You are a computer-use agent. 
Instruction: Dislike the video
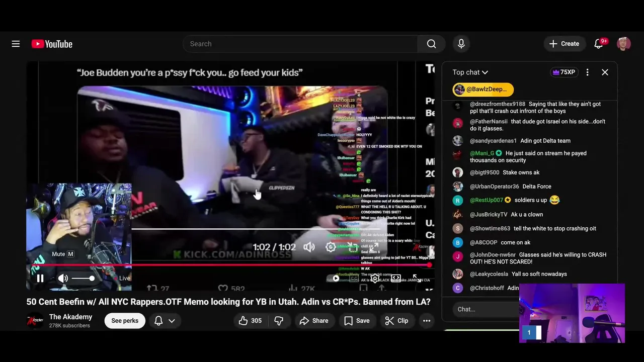(x=279, y=321)
